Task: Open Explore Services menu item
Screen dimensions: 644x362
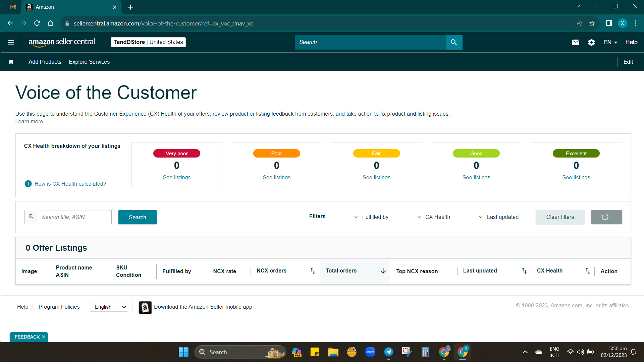Action: click(x=89, y=62)
